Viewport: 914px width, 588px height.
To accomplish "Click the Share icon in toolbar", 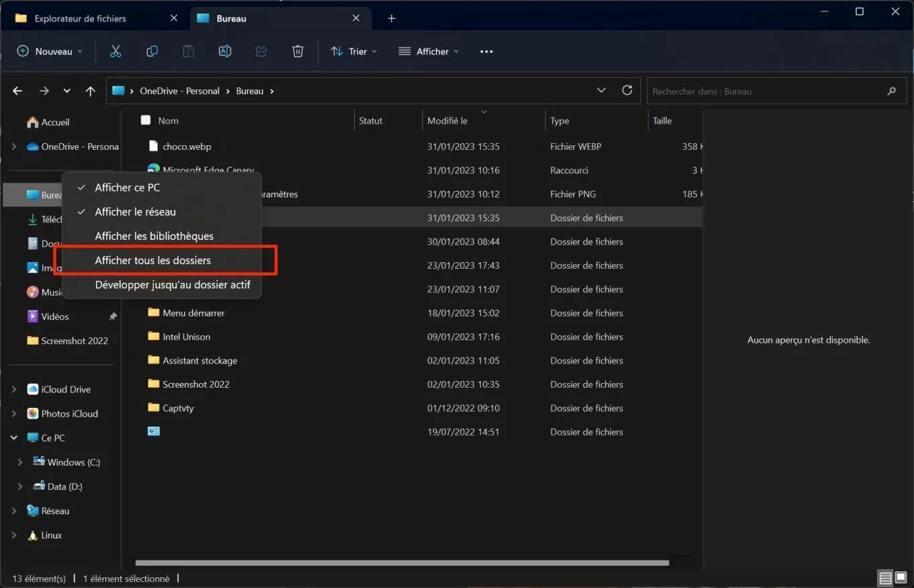I will point(261,51).
